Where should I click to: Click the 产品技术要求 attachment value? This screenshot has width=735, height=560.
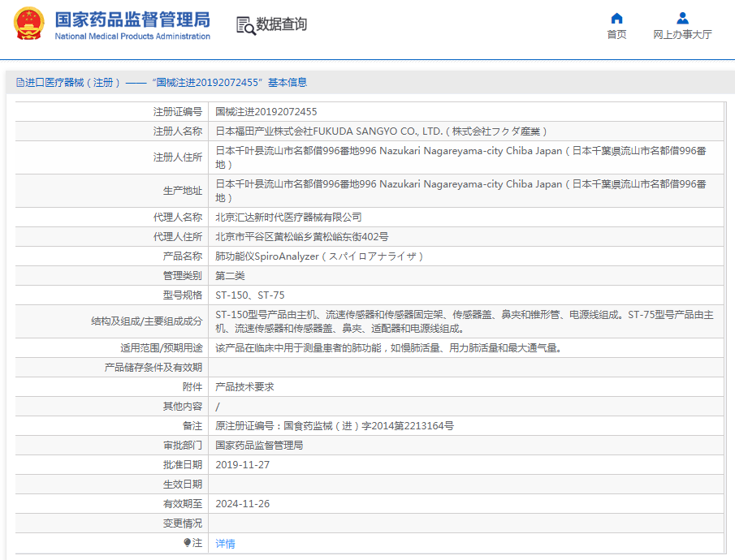(x=244, y=387)
